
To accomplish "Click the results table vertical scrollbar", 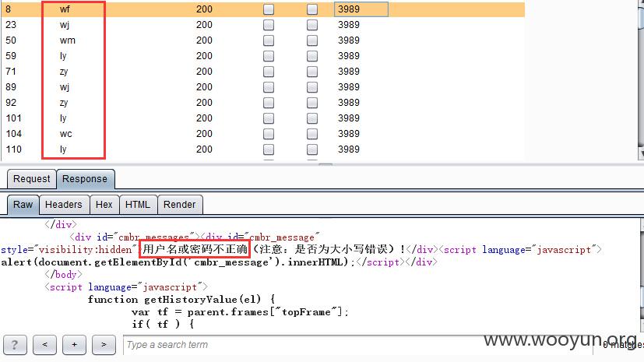I will 641,80.
